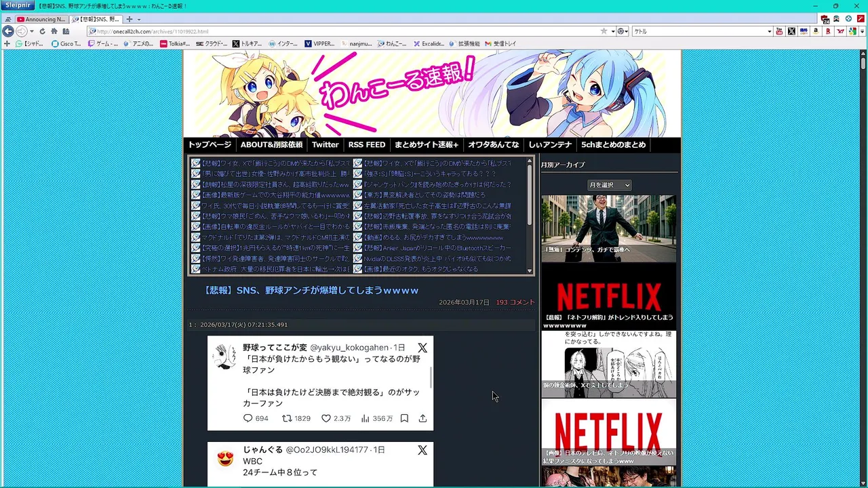Open the Excalidr... bookmark
Viewport: 868px width, 488px height.
click(x=429, y=43)
